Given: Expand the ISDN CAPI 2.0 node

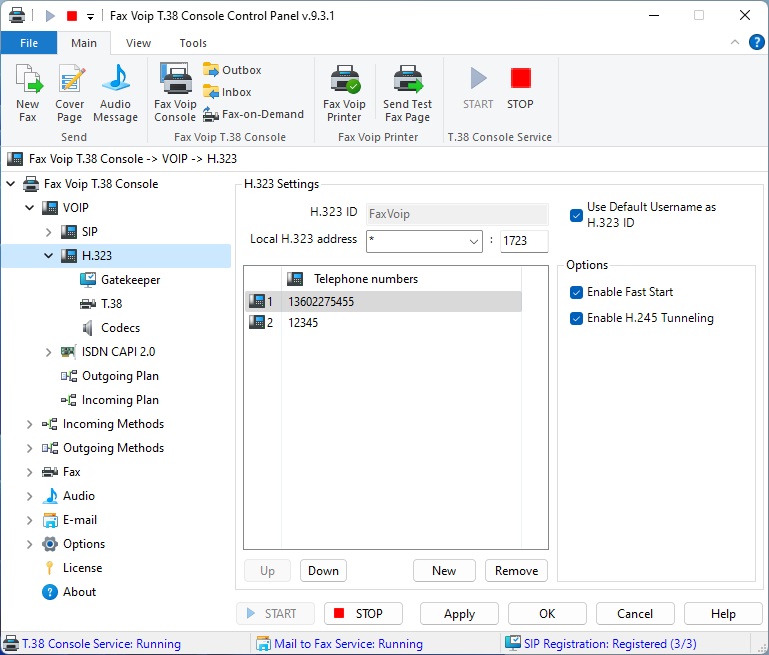Looking at the screenshot, I should click(48, 352).
